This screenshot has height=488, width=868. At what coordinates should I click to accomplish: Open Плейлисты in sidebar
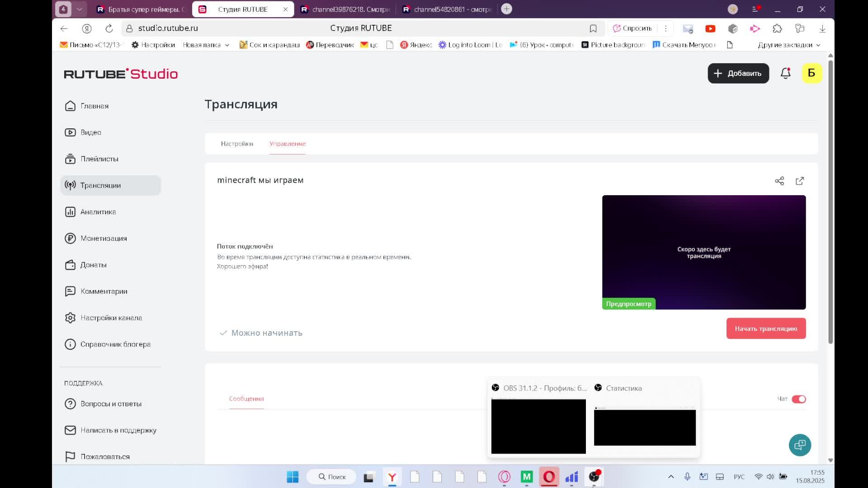click(x=99, y=159)
